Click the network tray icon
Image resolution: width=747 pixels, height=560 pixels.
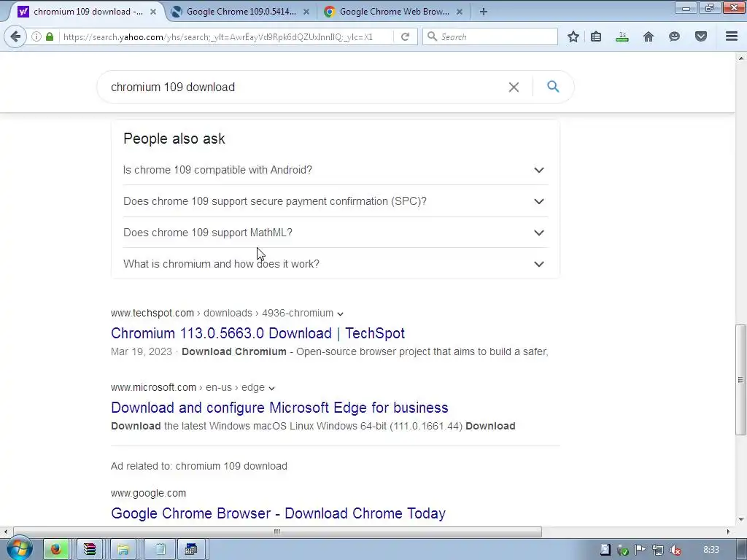(x=658, y=550)
